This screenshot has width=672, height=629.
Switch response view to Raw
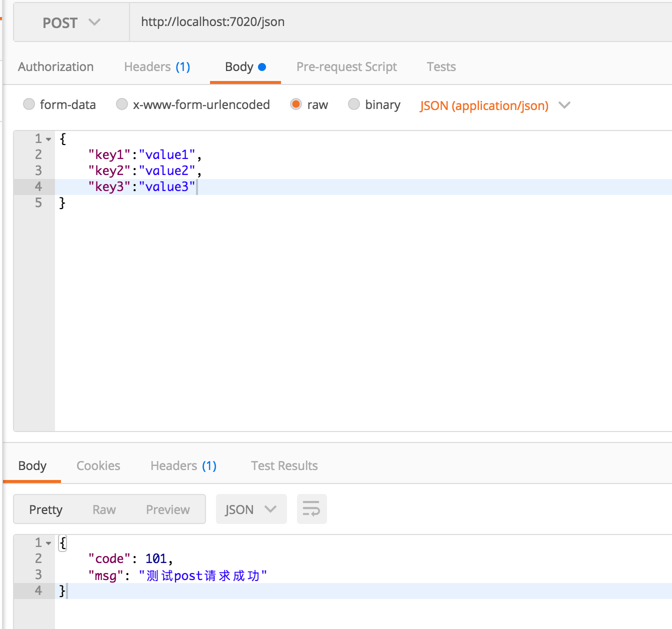104,509
